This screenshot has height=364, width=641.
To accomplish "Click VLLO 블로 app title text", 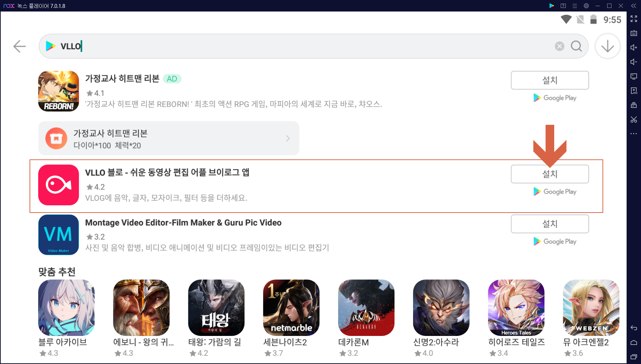I will 167,173.
